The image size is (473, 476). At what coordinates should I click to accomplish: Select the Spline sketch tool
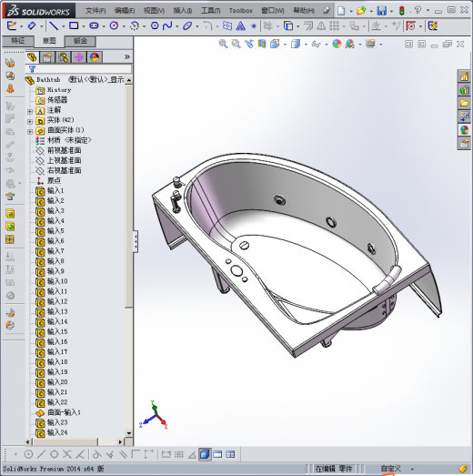[167, 25]
